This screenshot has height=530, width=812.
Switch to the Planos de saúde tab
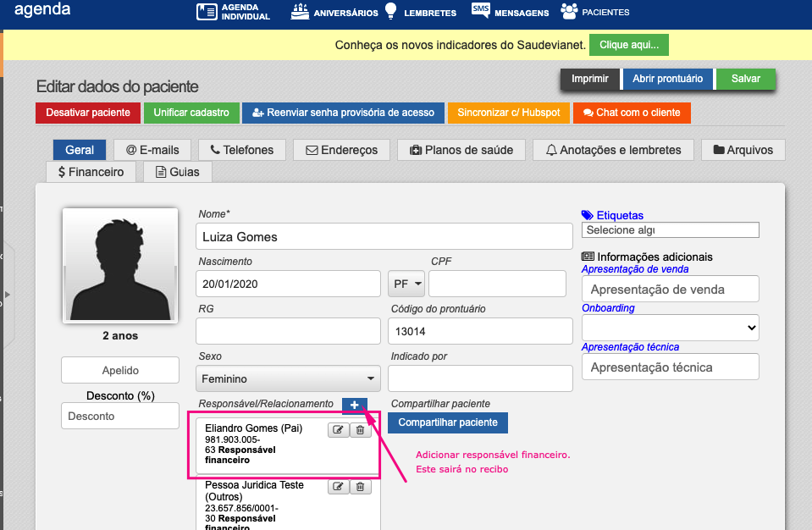tap(461, 150)
